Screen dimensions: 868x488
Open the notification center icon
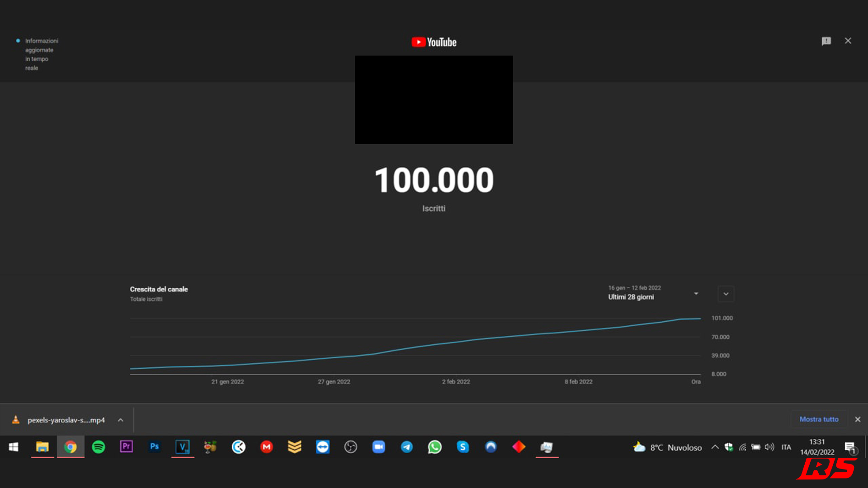pos(850,448)
